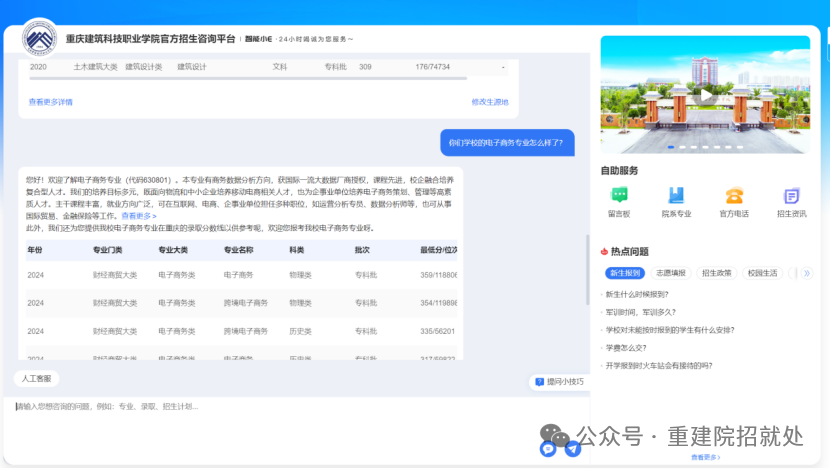Play the campus gate video
This screenshot has width=830, height=469.
(x=707, y=95)
